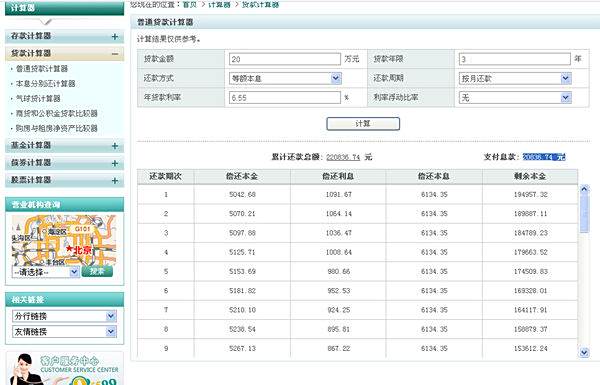Image resolution: width=600 pixels, height=385 pixels.
Task: Click remaining principal 194957.32
Action: coord(530,195)
